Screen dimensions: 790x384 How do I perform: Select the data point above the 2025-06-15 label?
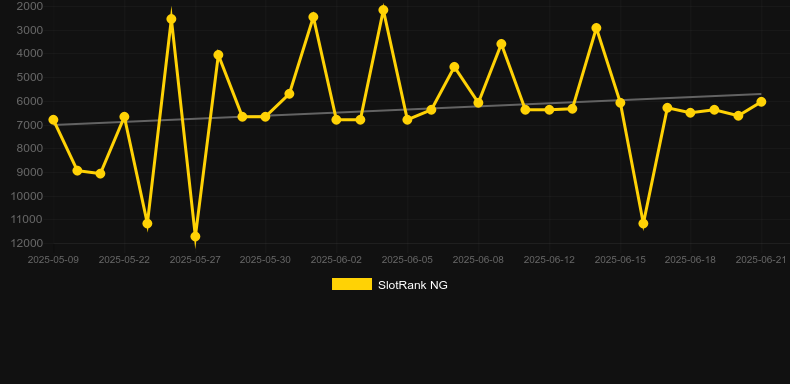pos(620,103)
